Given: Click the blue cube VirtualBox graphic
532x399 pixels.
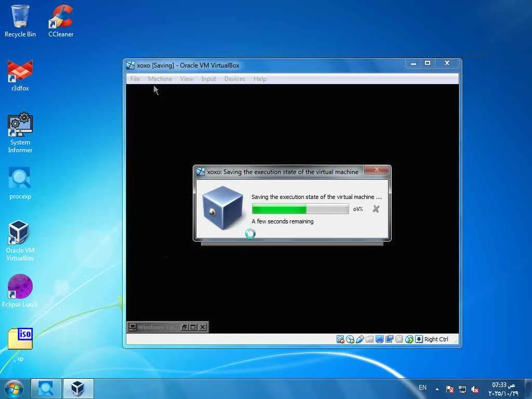Looking at the screenshot, I should pos(222,208).
